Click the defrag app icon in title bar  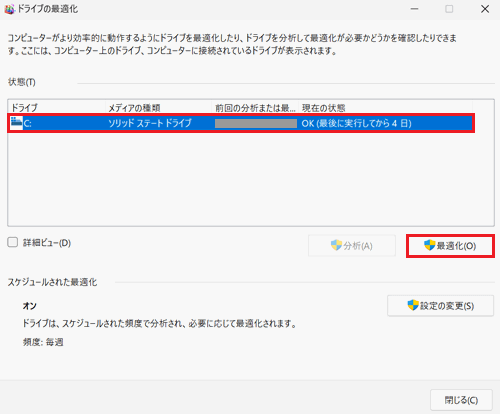tap(9, 9)
